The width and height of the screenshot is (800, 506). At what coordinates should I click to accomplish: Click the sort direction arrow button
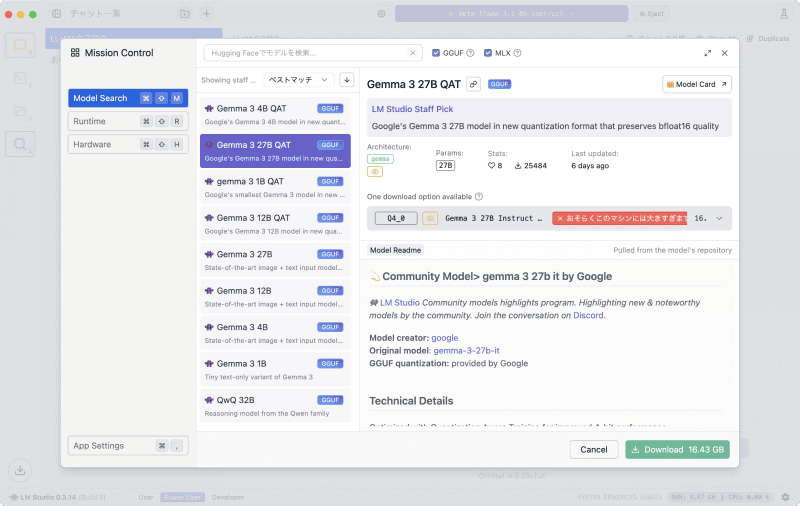(346, 80)
